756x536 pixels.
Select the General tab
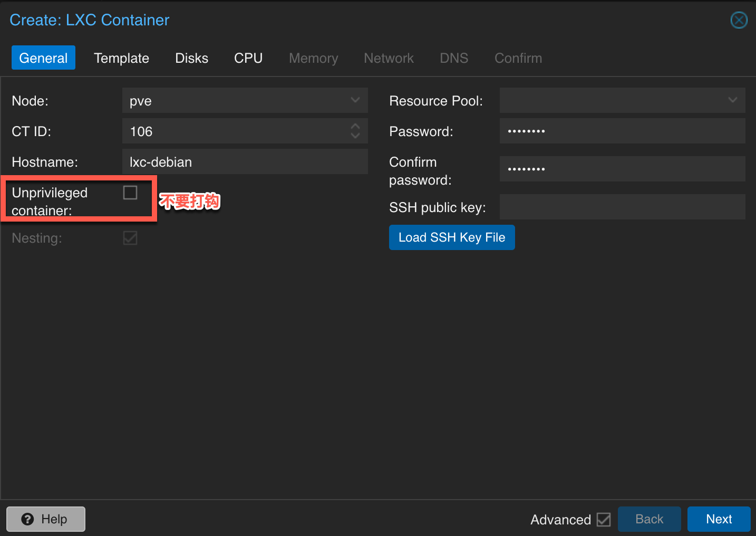43,58
